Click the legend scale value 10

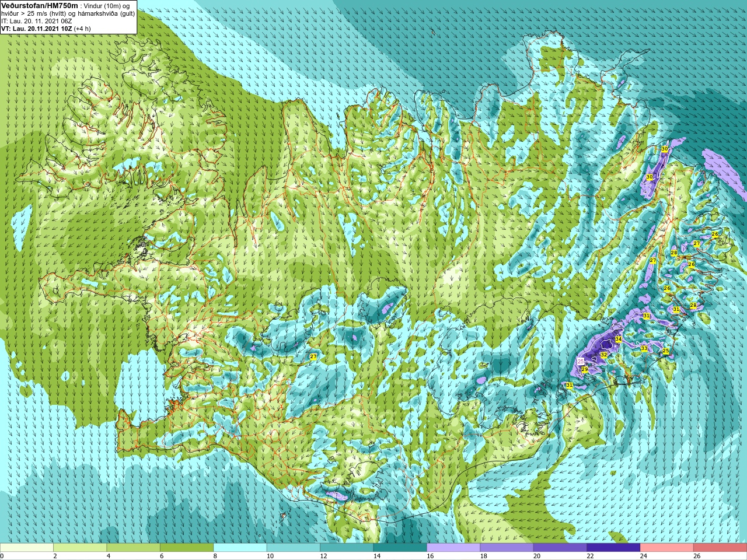tap(270, 556)
